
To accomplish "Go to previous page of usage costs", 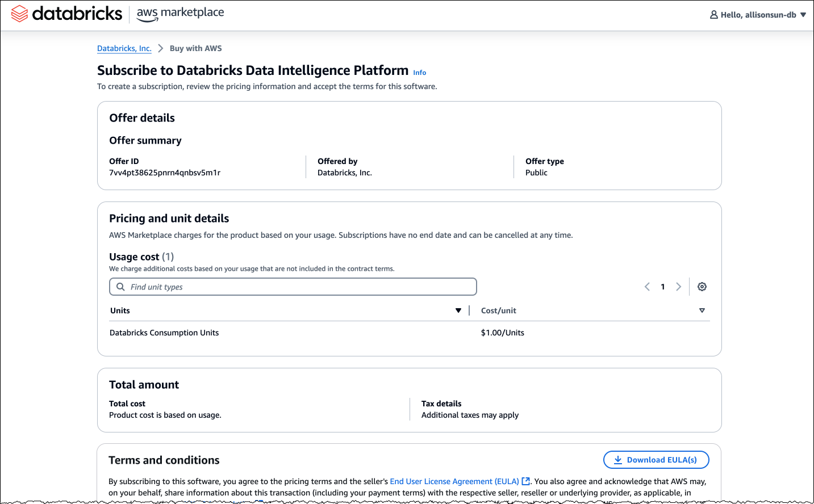I will (x=647, y=287).
